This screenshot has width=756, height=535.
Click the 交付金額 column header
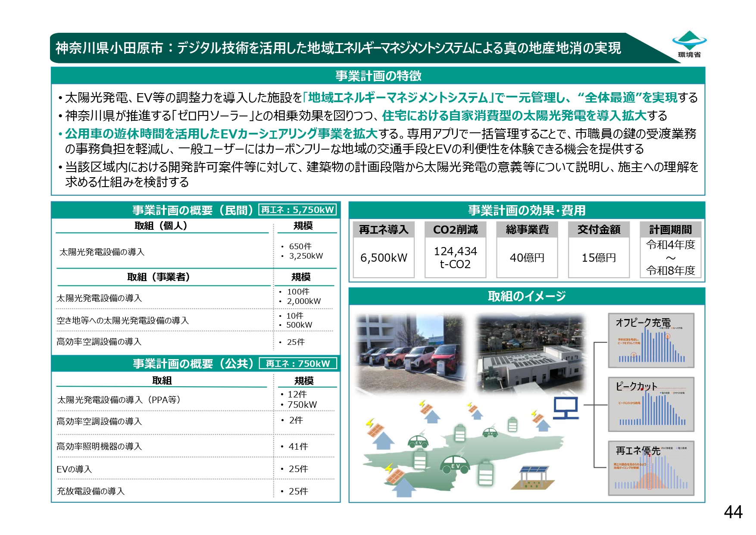[x=599, y=229]
